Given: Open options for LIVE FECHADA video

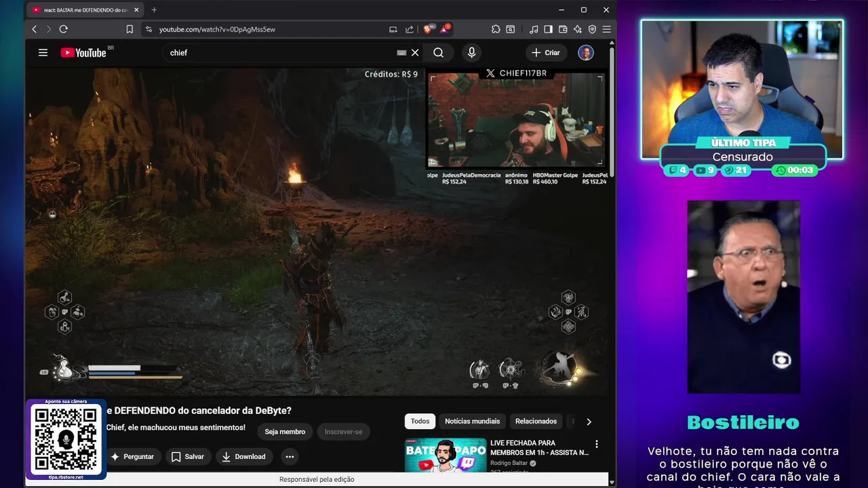Looking at the screenshot, I should click(x=597, y=445).
